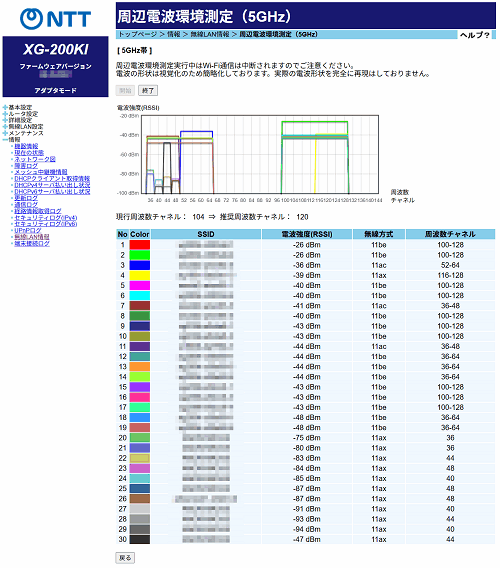Click the SSID column header
This screenshot has height=568, width=500.
tap(206, 234)
